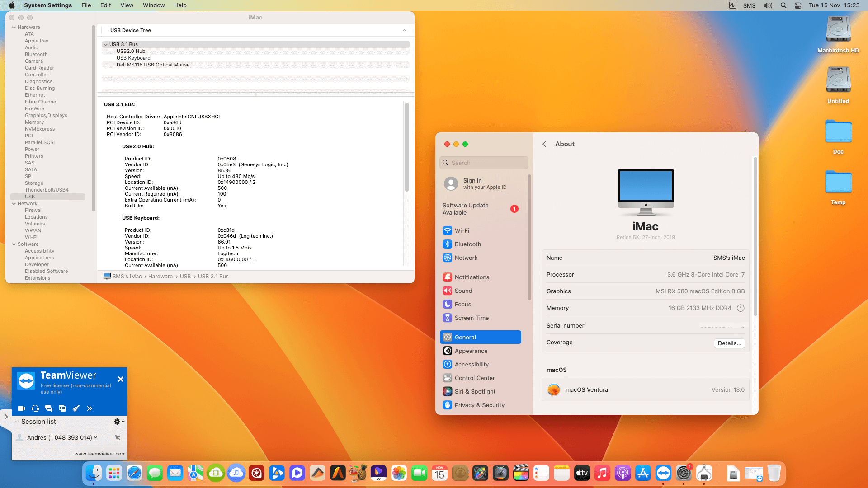
Task: Click the Memory info button
Action: point(741,308)
